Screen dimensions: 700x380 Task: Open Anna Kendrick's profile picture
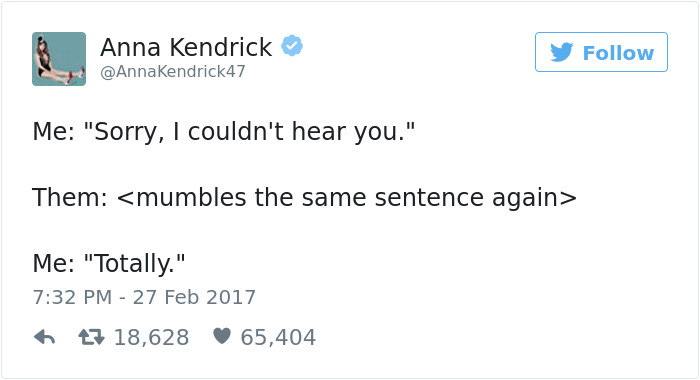tap(59, 59)
